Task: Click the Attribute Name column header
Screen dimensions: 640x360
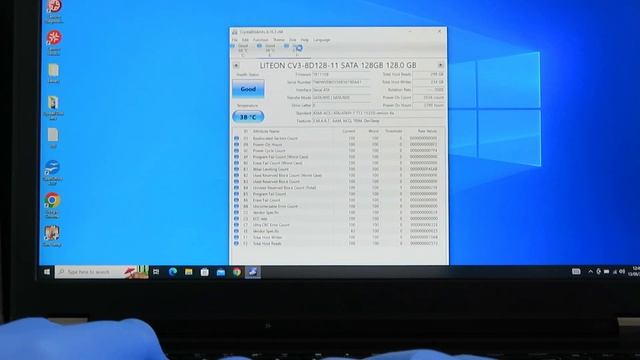Action: click(266, 131)
